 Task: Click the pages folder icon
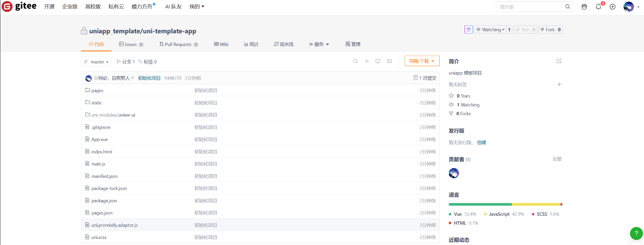click(87, 90)
